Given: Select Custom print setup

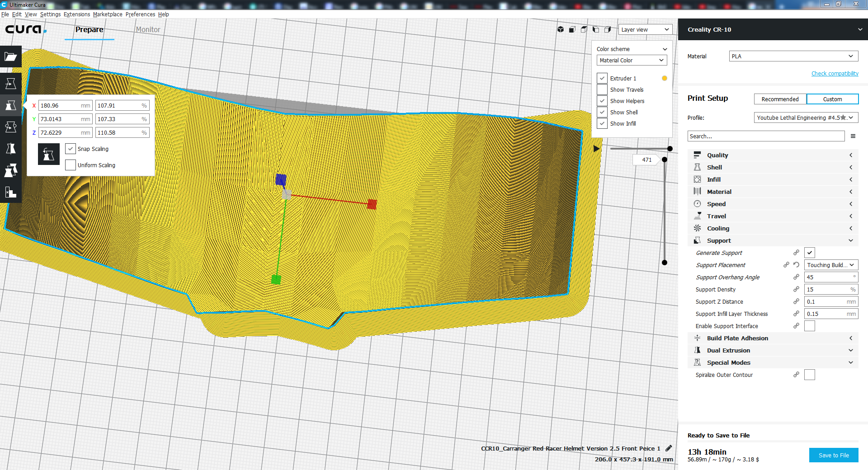Looking at the screenshot, I should pyautogui.click(x=832, y=99).
